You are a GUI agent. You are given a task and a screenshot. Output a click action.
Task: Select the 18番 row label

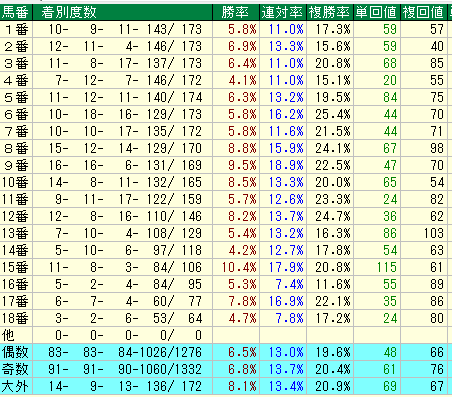pyautogui.click(x=15, y=318)
